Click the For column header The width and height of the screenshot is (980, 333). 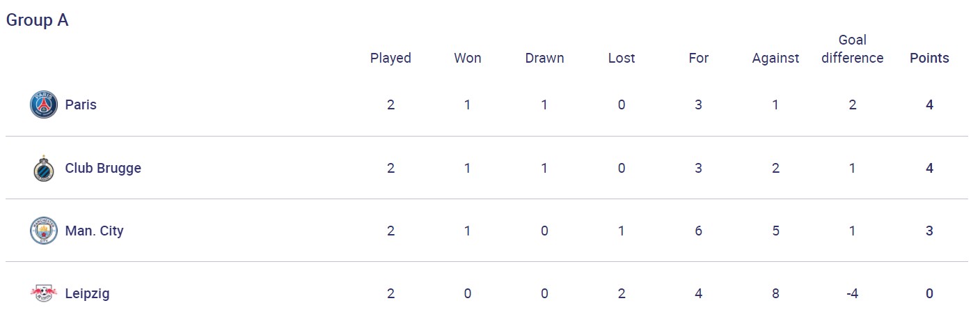(698, 59)
